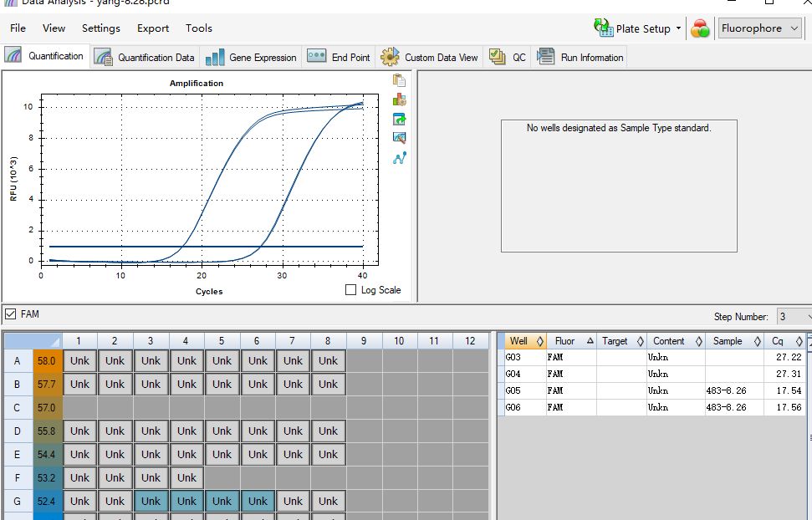The width and height of the screenshot is (812, 520).
Task: Switch to the Run Information tab
Action: (x=580, y=57)
